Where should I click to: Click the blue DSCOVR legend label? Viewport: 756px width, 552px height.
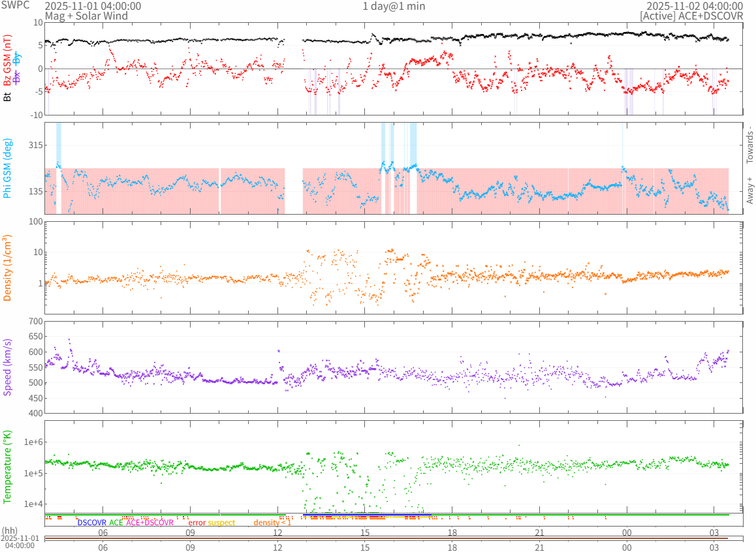91,523
